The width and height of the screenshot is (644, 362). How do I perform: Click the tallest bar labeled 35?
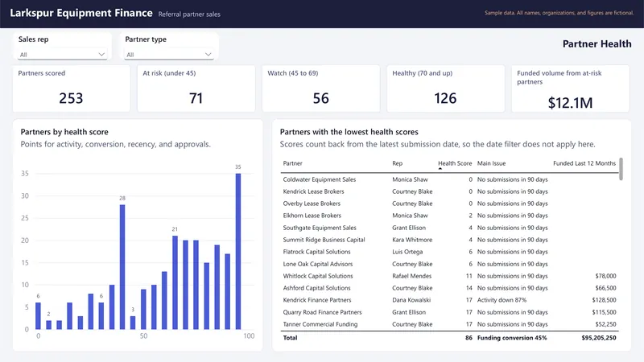tap(238, 251)
